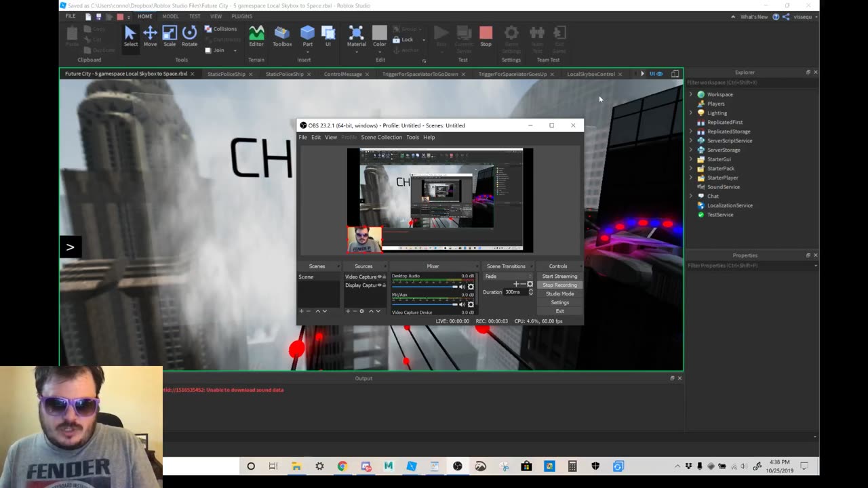Open the Terrain Editor
868x488 pixels.
tap(256, 36)
